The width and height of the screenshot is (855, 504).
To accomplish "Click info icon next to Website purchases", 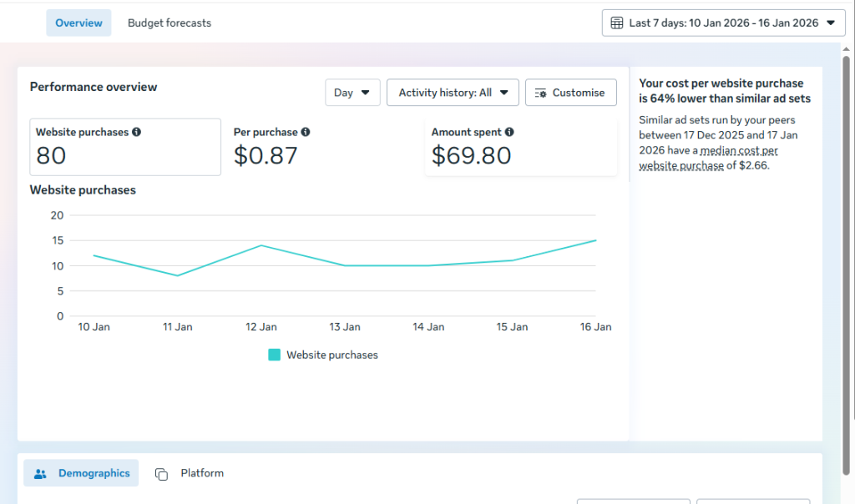I will [136, 132].
